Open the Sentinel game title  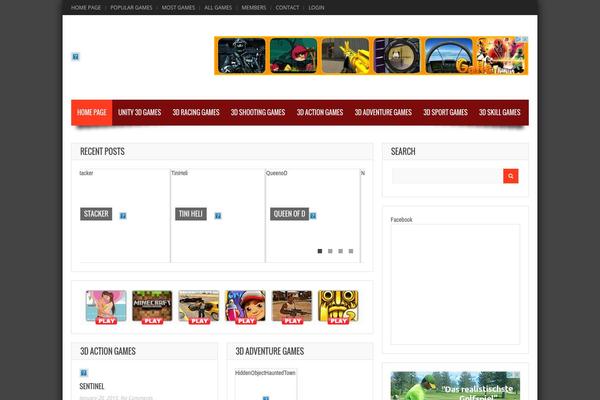tap(92, 386)
